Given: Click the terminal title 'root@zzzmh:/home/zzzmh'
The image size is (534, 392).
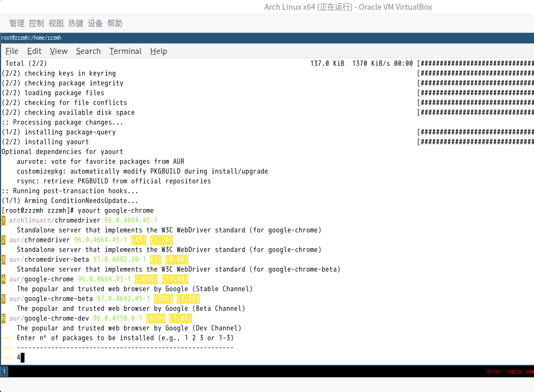Looking at the screenshot, I should [x=32, y=38].
